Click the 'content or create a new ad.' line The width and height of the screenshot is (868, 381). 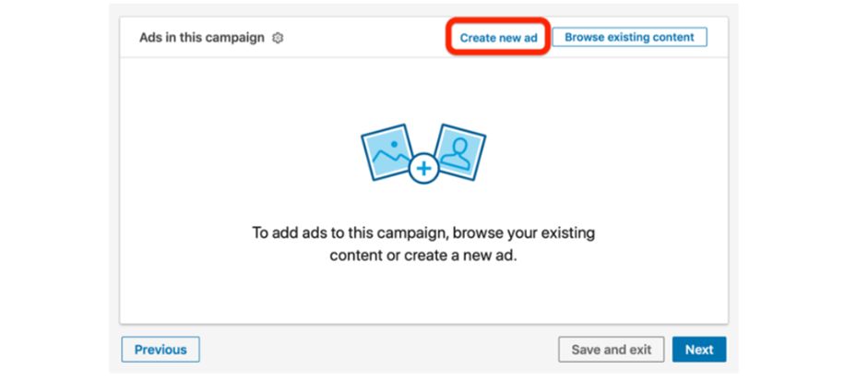424,255
